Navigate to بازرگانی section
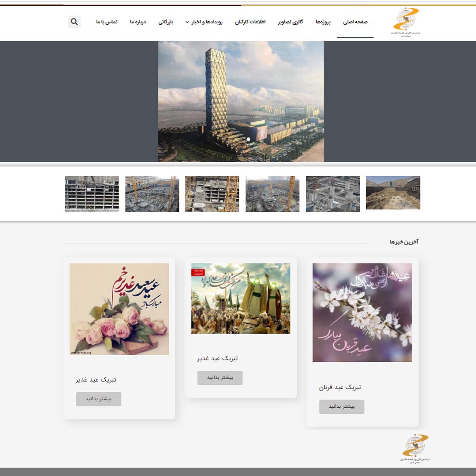This screenshot has width=476, height=476. tap(166, 22)
